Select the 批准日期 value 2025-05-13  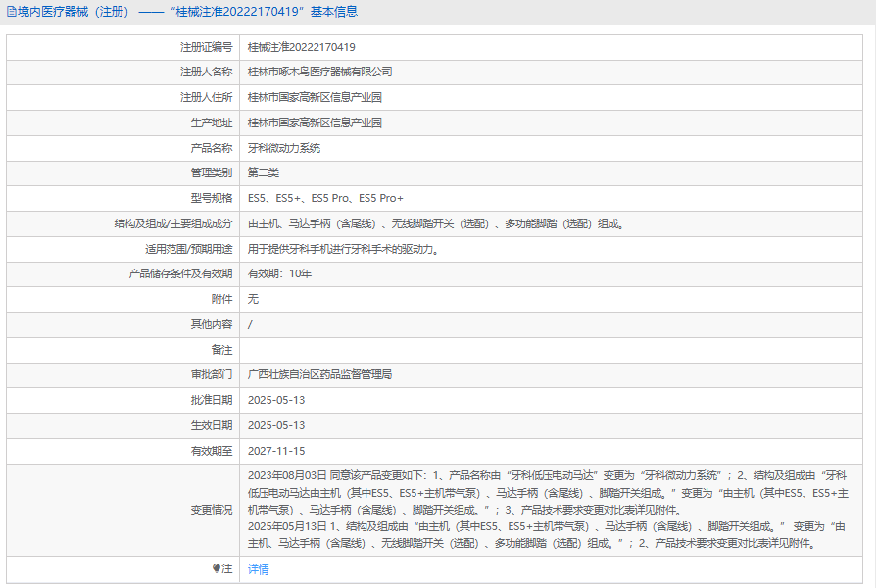click(276, 400)
